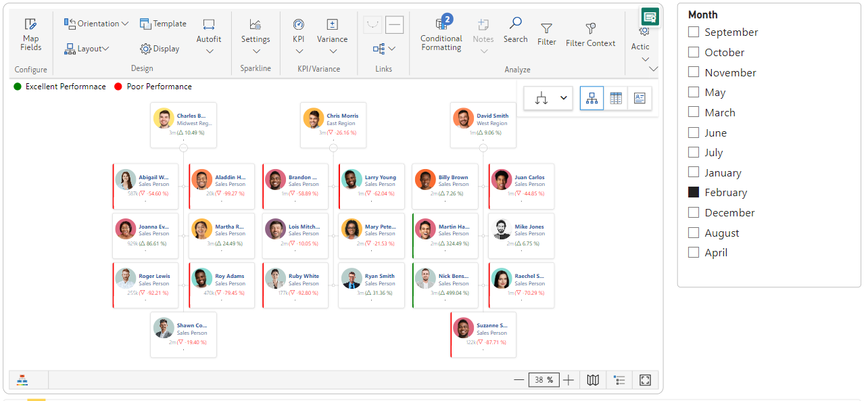Open the Template option in Design
Screen dimensions: 868x401
[x=163, y=24]
